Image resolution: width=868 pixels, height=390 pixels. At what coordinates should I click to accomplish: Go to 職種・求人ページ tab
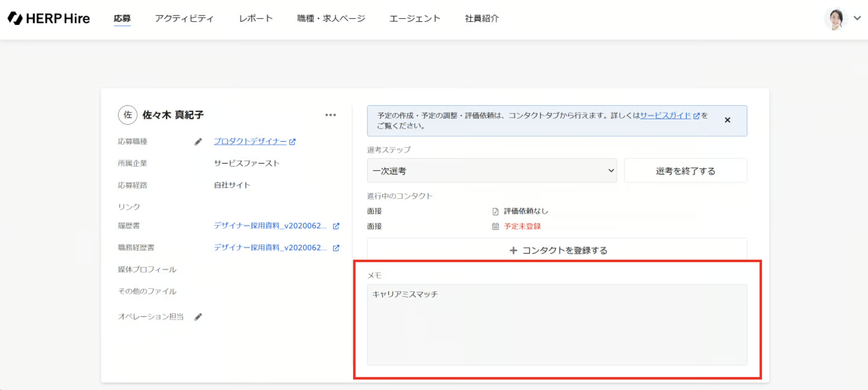pos(331,18)
